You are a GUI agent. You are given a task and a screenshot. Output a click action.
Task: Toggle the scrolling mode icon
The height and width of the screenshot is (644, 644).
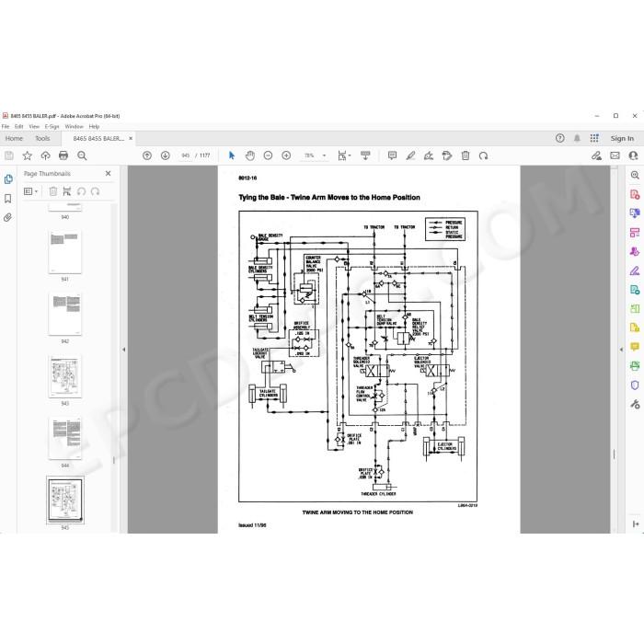[365, 155]
